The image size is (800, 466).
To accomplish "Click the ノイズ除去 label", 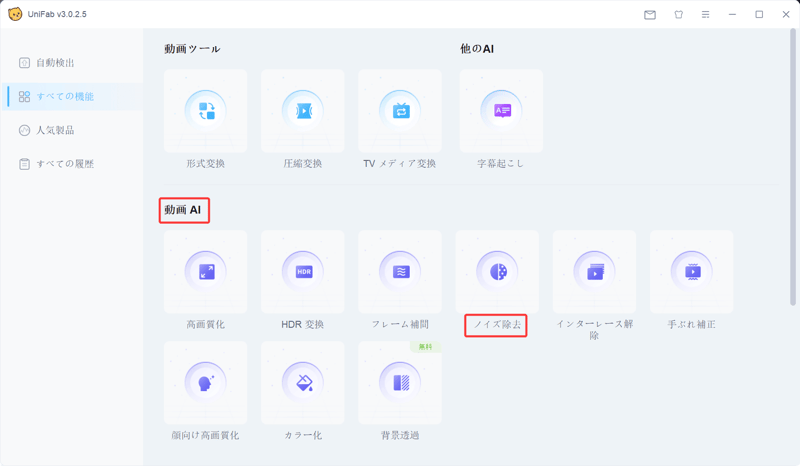I will pos(497,325).
